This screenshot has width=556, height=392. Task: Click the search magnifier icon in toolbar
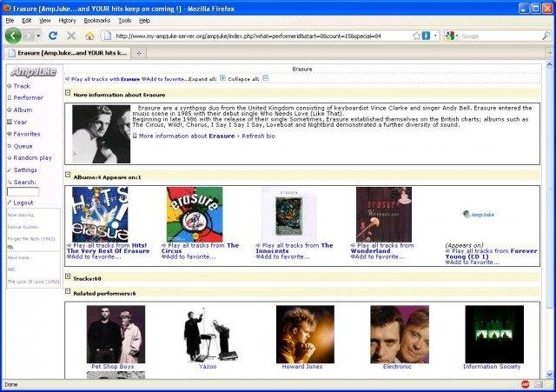(x=546, y=36)
